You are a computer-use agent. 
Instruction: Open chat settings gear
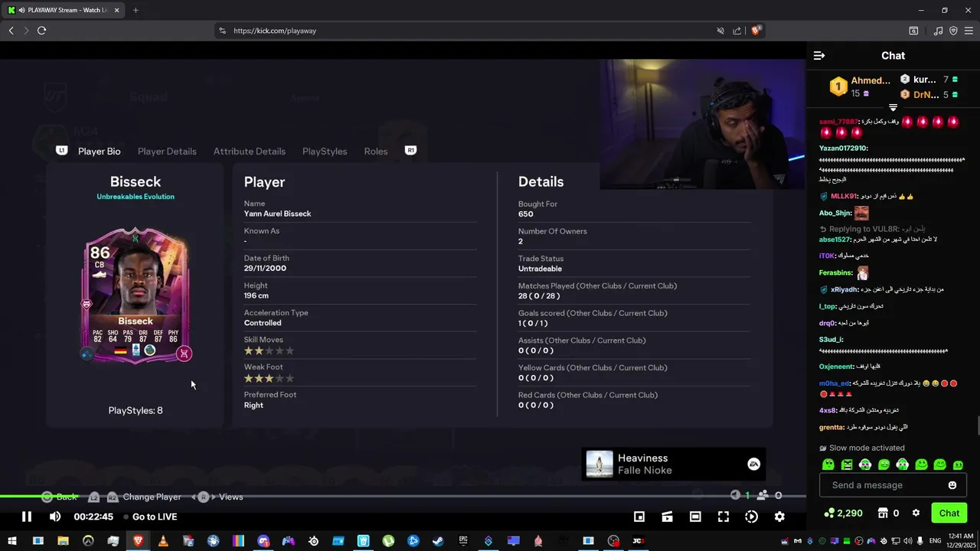pos(916,514)
